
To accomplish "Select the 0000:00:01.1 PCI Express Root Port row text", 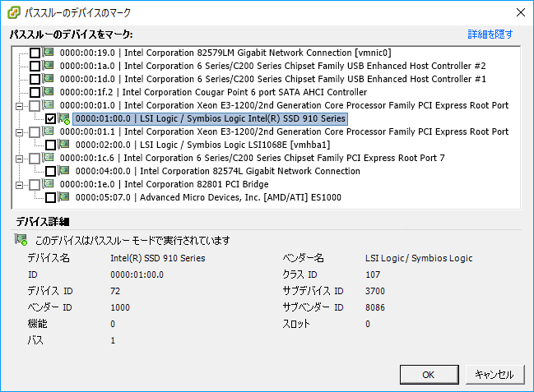I will click(x=285, y=131).
